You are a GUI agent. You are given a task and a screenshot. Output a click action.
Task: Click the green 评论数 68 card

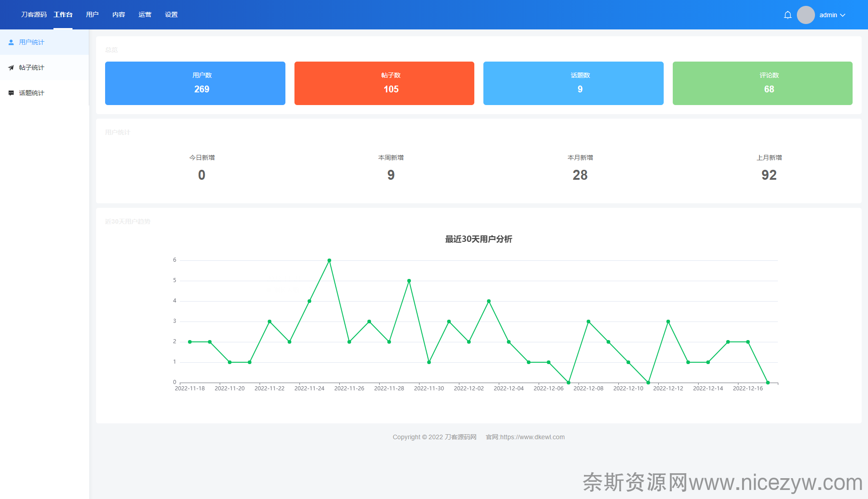point(762,83)
